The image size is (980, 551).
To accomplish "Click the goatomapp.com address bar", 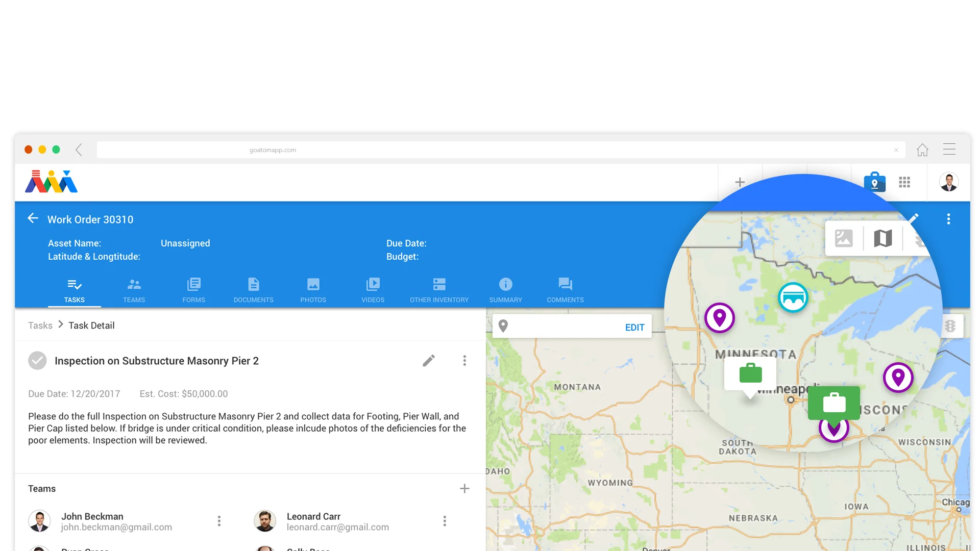I will pos(501,150).
